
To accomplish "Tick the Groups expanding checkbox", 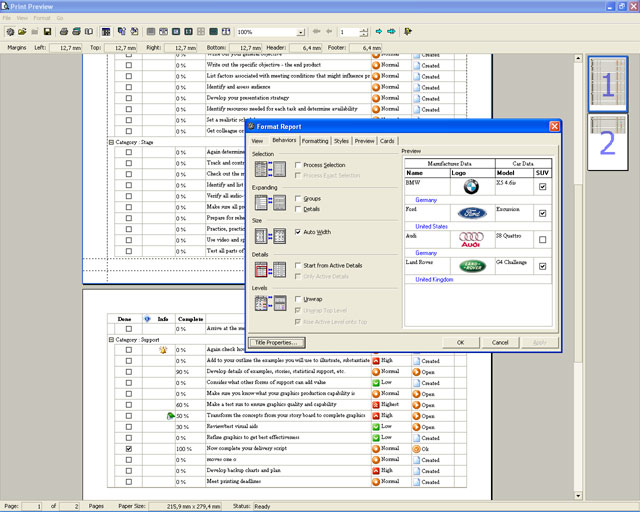I will [x=298, y=199].
